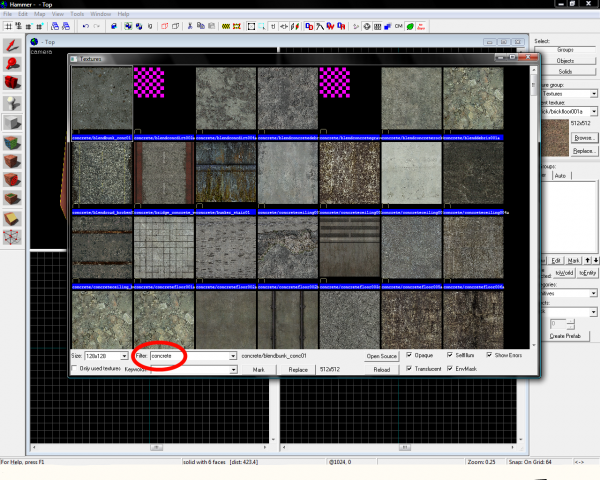Viewport: 600px width, 480px height.
Task: Toggle the 2D grid toolbar icon
Action: coord(8,26)
